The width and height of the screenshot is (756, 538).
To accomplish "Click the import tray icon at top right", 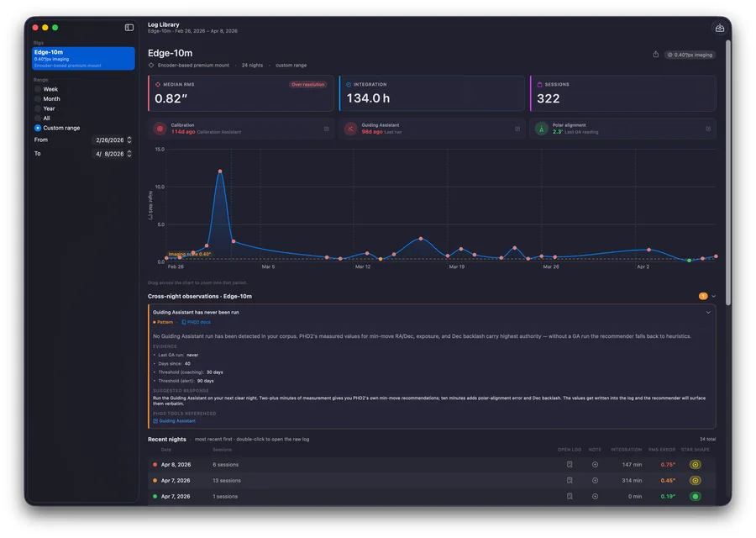I will click(x=719, y=28).
